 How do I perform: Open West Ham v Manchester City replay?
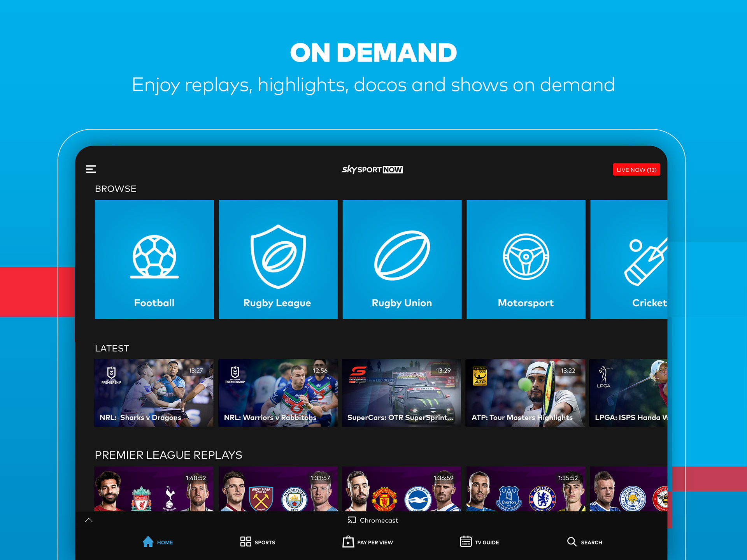pyautogui.click(x=278, y=489)
